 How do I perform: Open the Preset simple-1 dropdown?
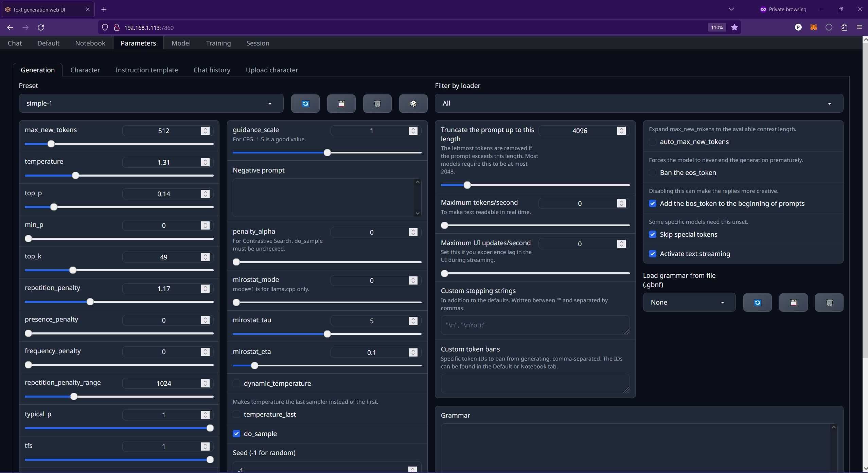(151, 104)
